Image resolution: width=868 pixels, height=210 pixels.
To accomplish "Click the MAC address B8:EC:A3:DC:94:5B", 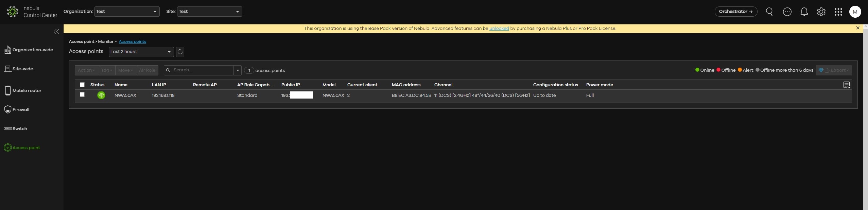I will click(412, 95).
